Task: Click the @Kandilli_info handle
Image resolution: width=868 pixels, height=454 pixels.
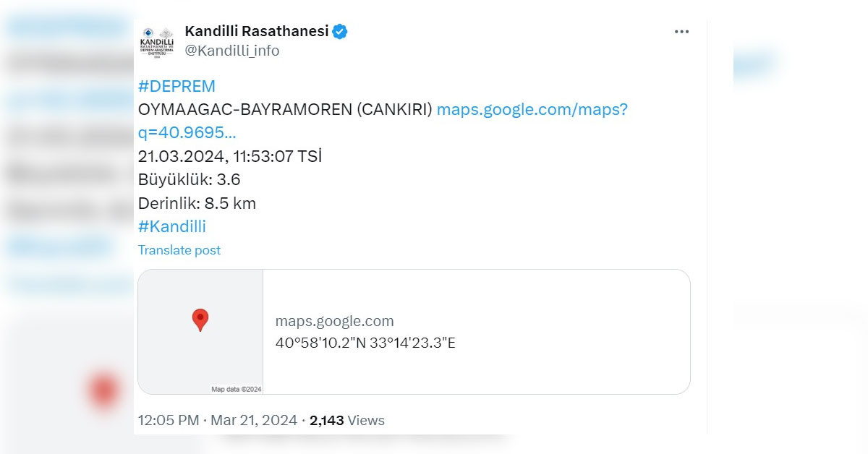Action: coord(232,51)
